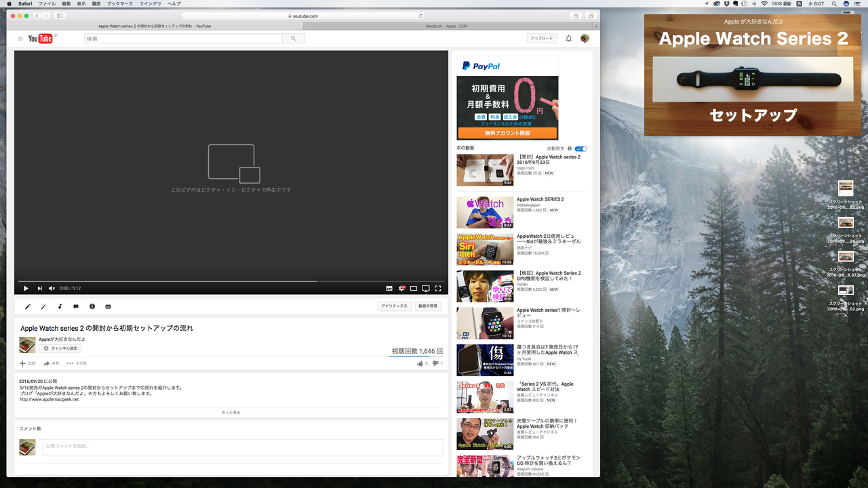Click Safari forward navigation button

pyautogui.click(x=47, y=16)
